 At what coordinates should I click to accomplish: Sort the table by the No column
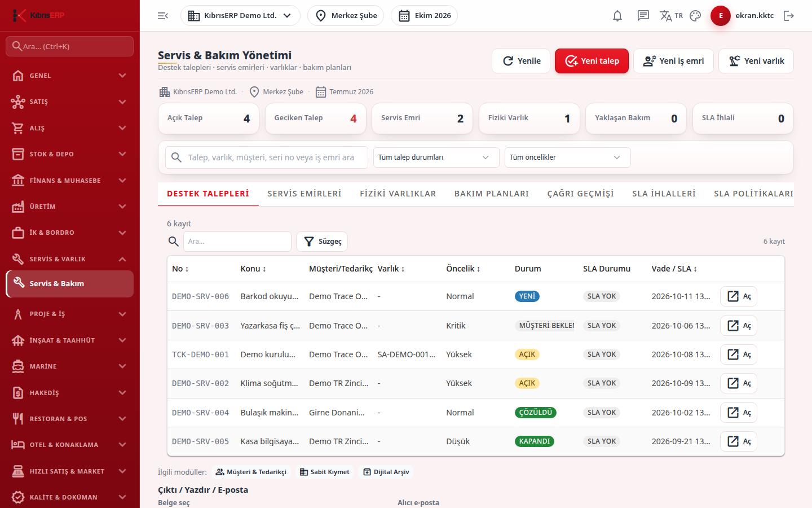coord(180,269)
